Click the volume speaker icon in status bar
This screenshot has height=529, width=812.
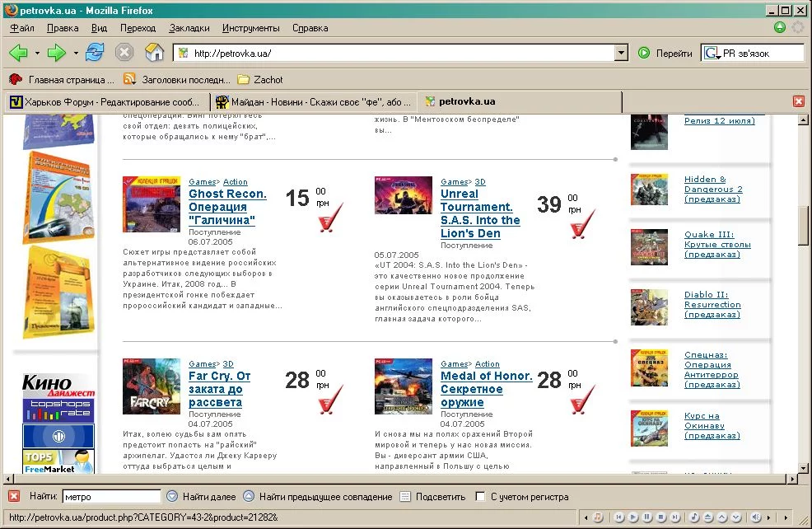(756, 517)
